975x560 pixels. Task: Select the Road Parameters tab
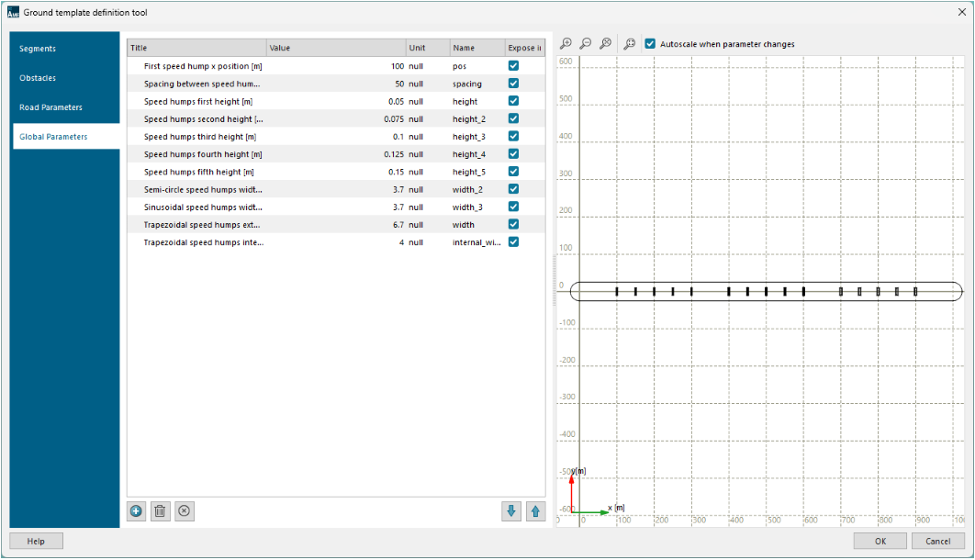(x=50, y=107)
